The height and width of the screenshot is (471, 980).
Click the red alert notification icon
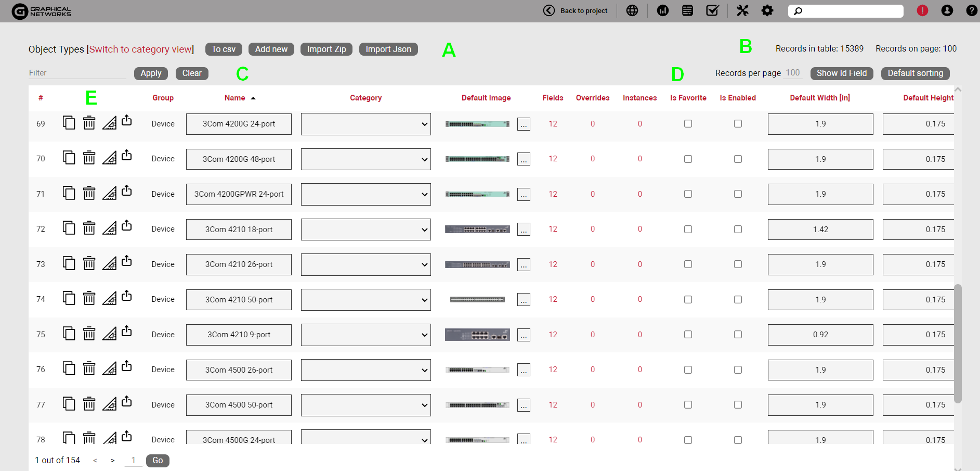(922, 10)
